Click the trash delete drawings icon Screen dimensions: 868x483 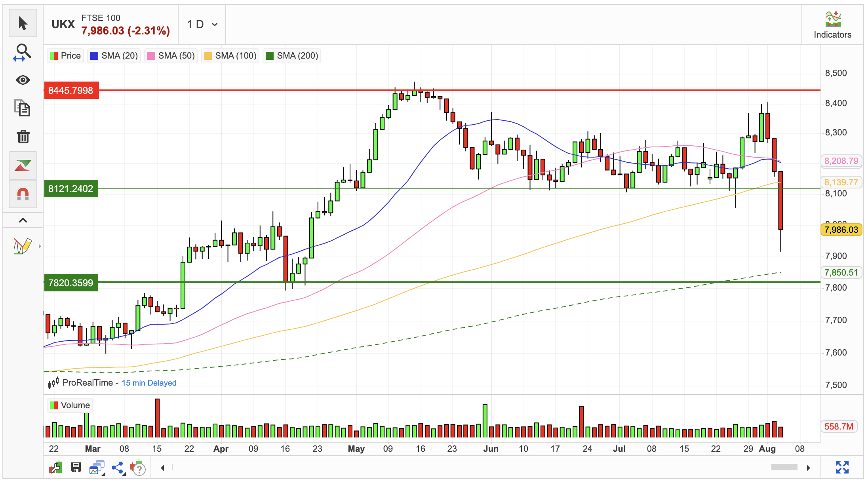pyautogui.click(x=23, y=137)
